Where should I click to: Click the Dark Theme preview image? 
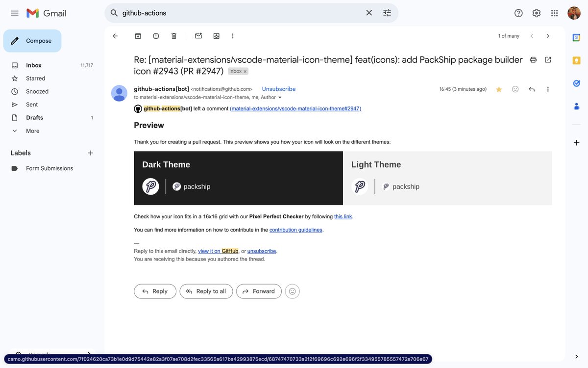[x=238, y=178]
